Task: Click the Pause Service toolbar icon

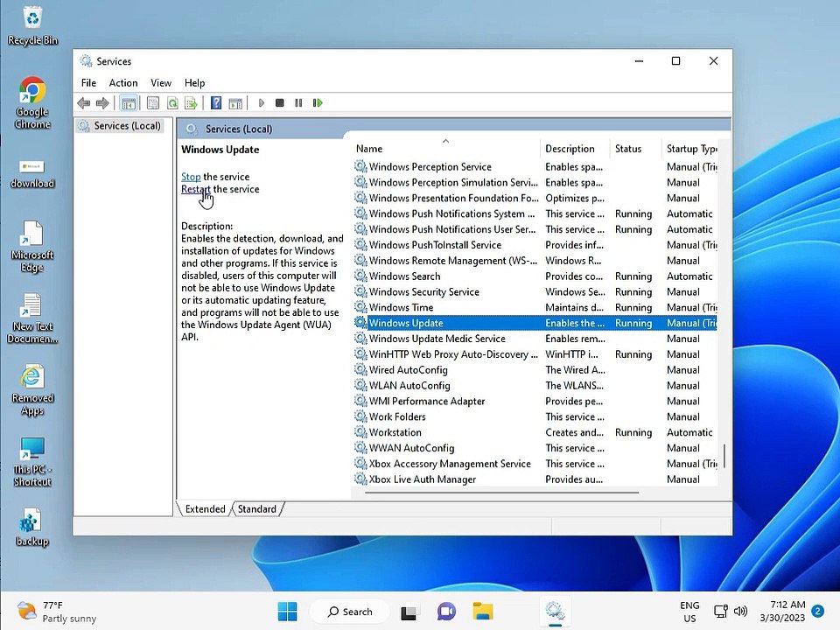Action: click(298, 103)
